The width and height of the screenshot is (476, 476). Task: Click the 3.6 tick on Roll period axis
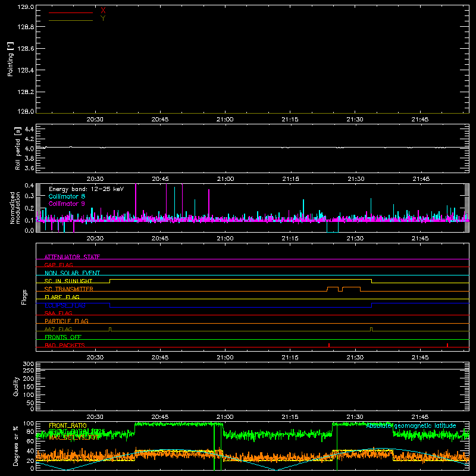[x=29, y=168]
